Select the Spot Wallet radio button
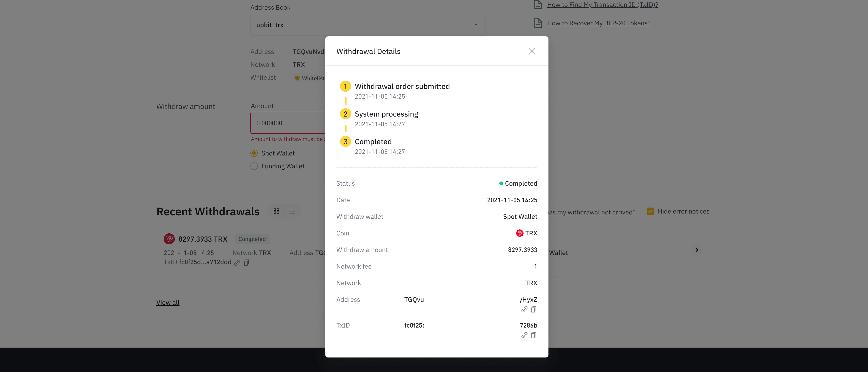868x372 pixels. pos(254,153)
